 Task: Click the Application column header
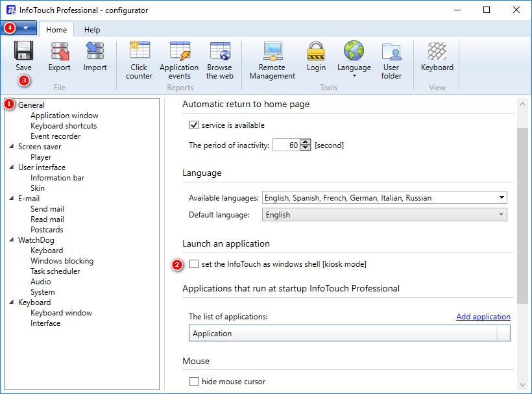(x=343, y=333)
